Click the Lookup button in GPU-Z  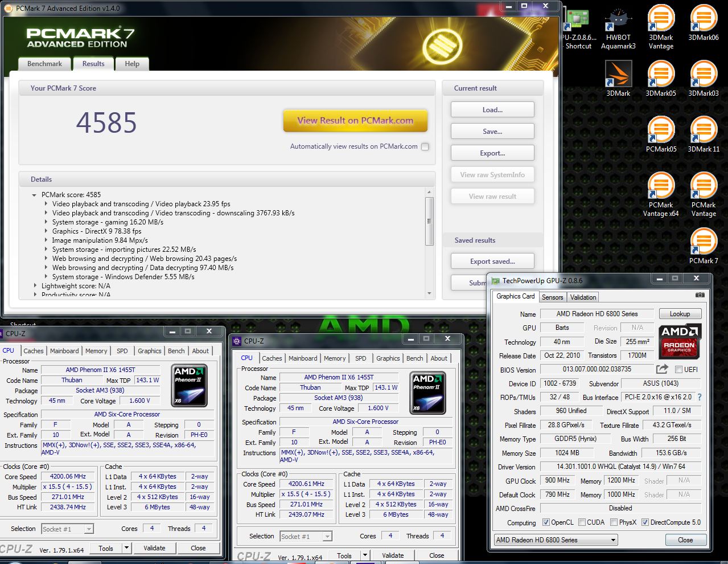click(680, 314)
